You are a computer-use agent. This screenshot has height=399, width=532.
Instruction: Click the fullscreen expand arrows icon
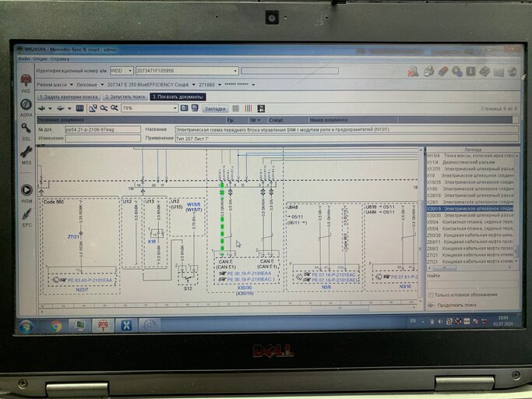(x=261, y=108)
